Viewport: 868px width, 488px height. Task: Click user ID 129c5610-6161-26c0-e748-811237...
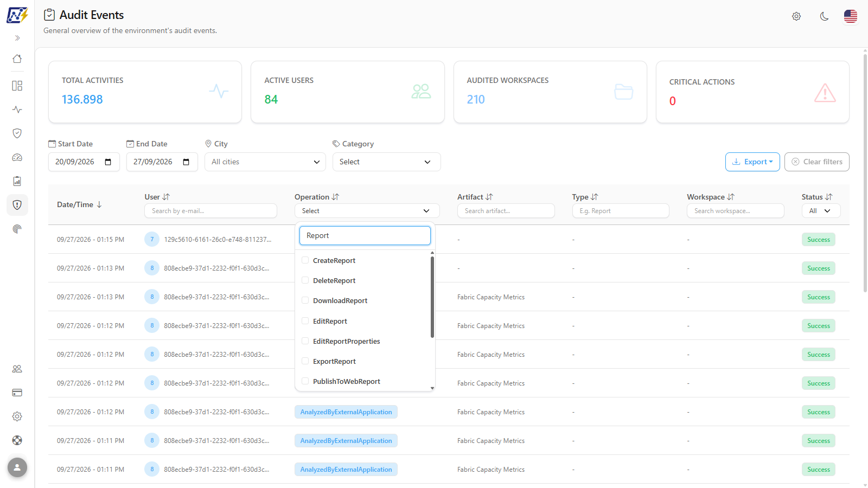click(x=218, y=239)
